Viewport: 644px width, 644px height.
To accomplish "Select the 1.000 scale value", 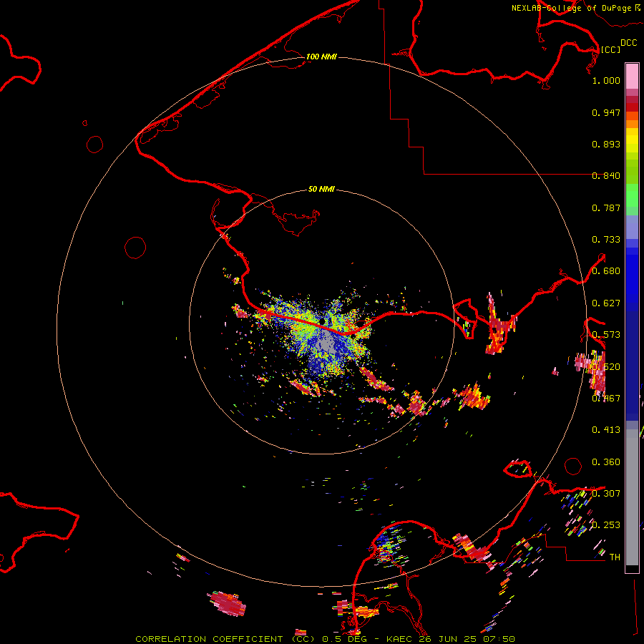I will [606, 80].
